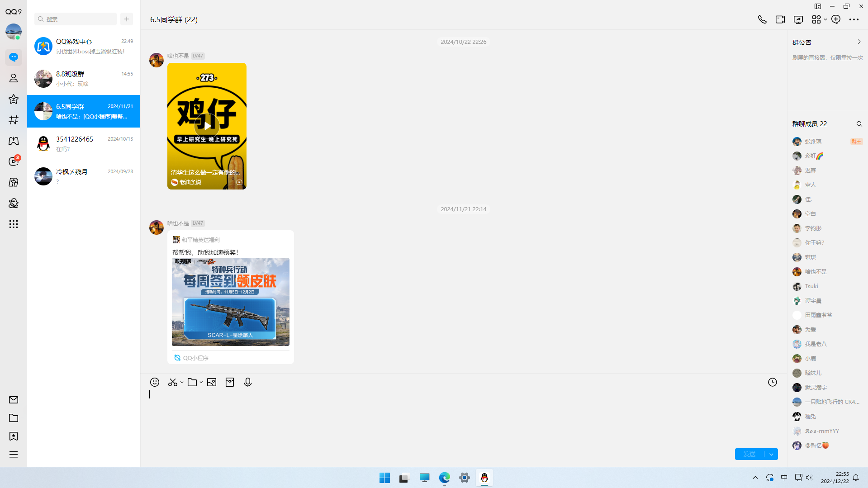The height and width of the screenshot is (488, 868).
Task: Start screen sharing from chat header
Action: [x=798, y=19]
